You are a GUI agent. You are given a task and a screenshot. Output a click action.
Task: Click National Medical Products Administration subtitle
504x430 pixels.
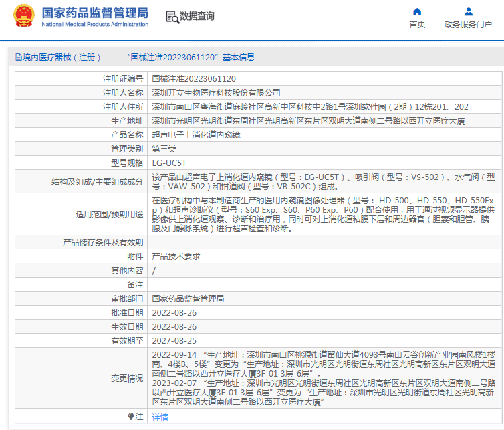point(95,25)
